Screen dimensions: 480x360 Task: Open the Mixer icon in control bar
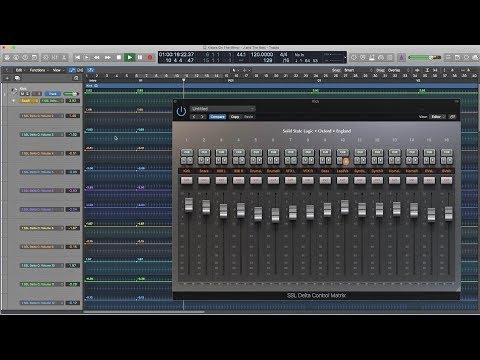coord(55,57)
